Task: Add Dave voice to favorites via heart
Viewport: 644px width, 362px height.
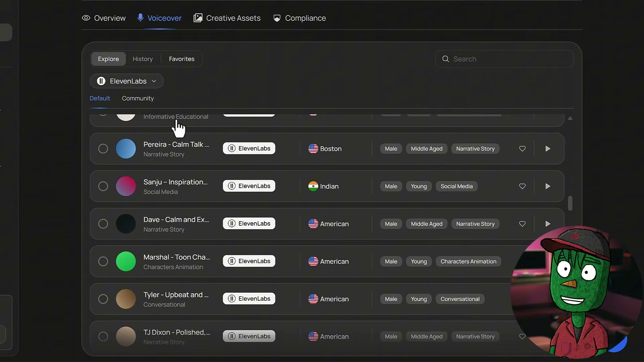Action: click(522, 224)
